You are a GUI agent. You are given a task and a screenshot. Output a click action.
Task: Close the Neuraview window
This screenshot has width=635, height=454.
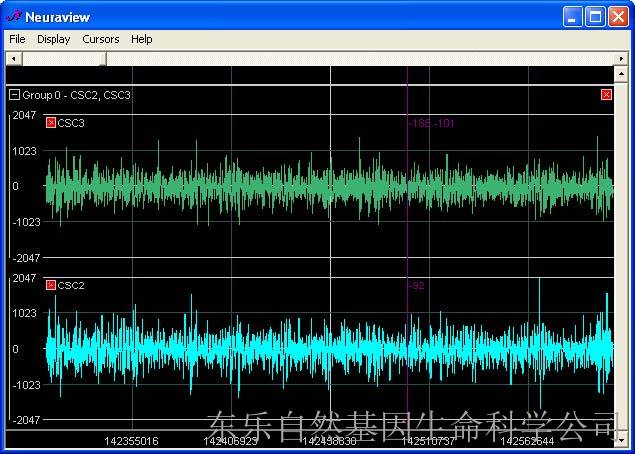click(618, 17)
